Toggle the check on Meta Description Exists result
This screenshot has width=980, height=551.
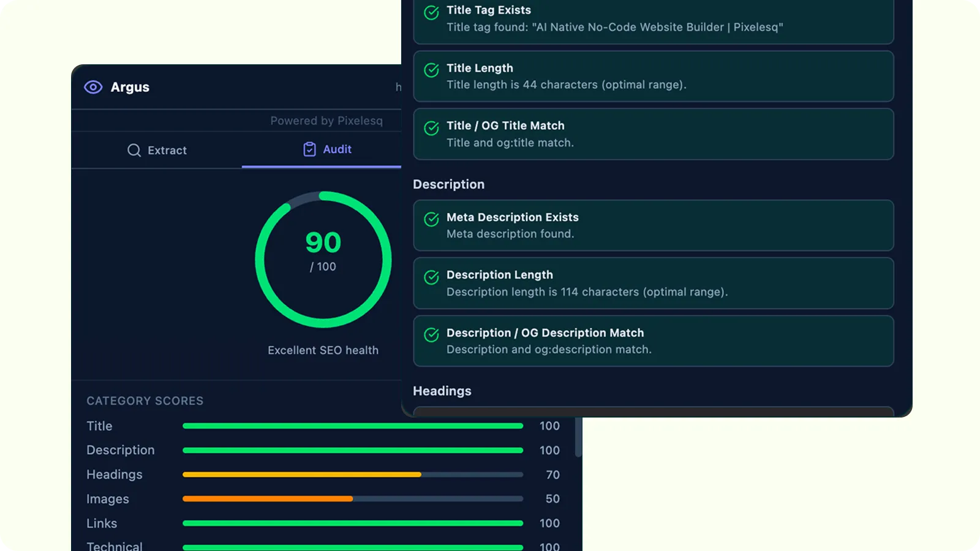[x=431, y=220]
